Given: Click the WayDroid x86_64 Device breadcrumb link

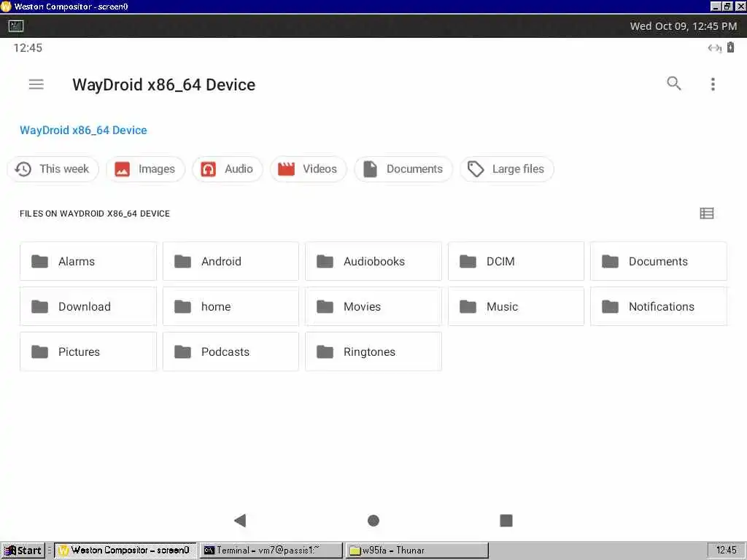Looking at the screenshot, I should [x=83, y=130].
